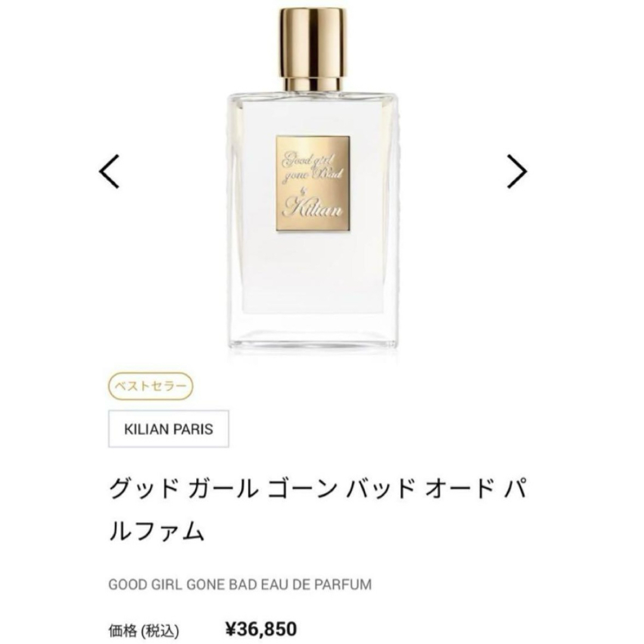
Task: Show previous slide with left chevron
Action: click(x=109, y=171)
